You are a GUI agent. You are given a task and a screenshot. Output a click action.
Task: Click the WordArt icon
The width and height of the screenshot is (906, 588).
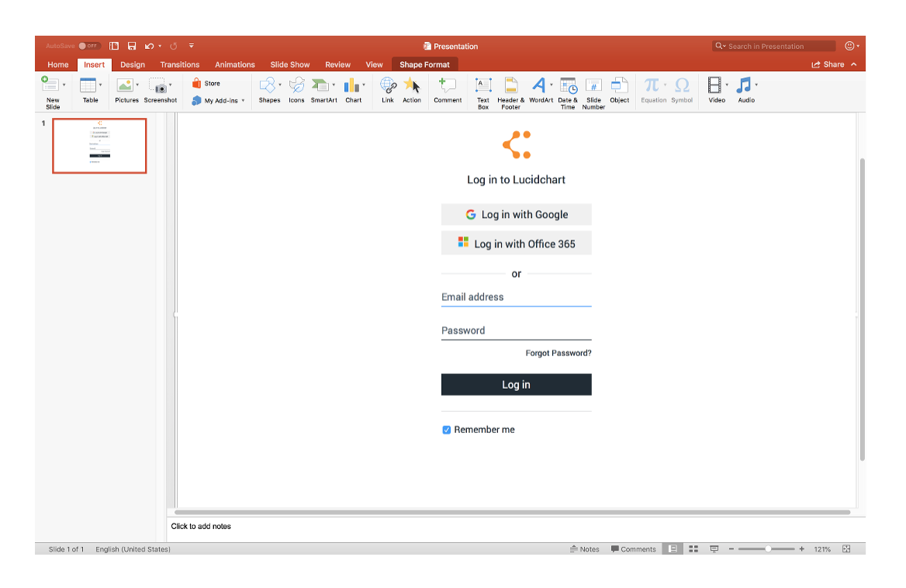click(538, 85)
